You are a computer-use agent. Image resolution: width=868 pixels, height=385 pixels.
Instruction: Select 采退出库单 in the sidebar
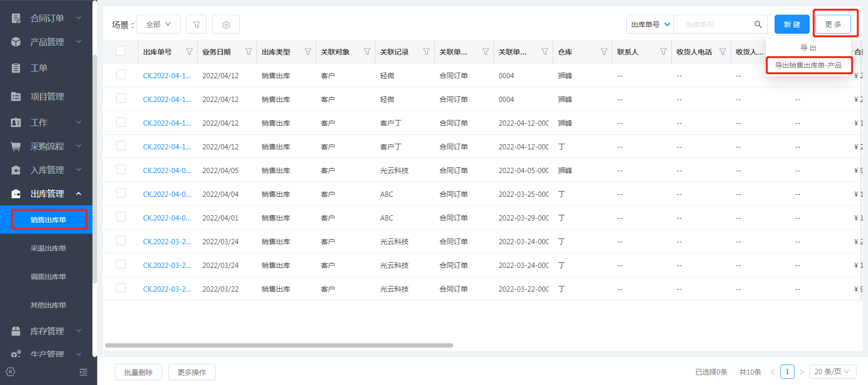point(48,248)
